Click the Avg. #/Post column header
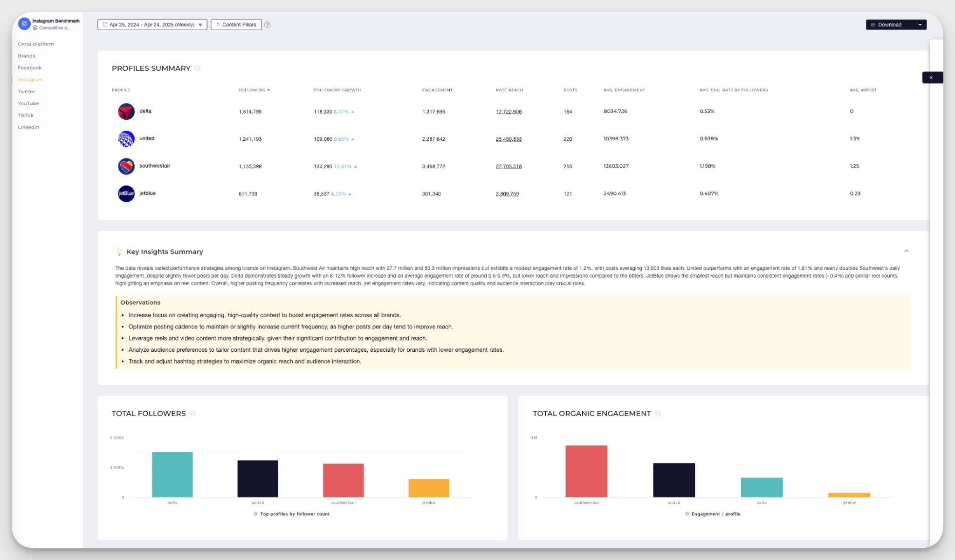 pos(863,90)
